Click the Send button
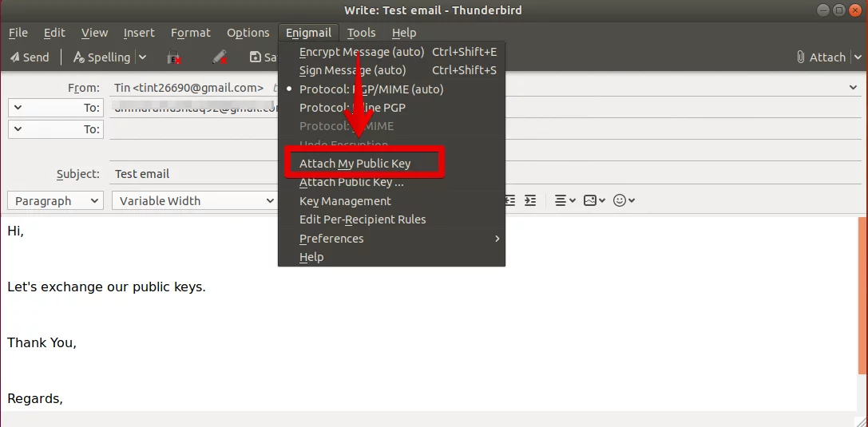 click(30, 57)
